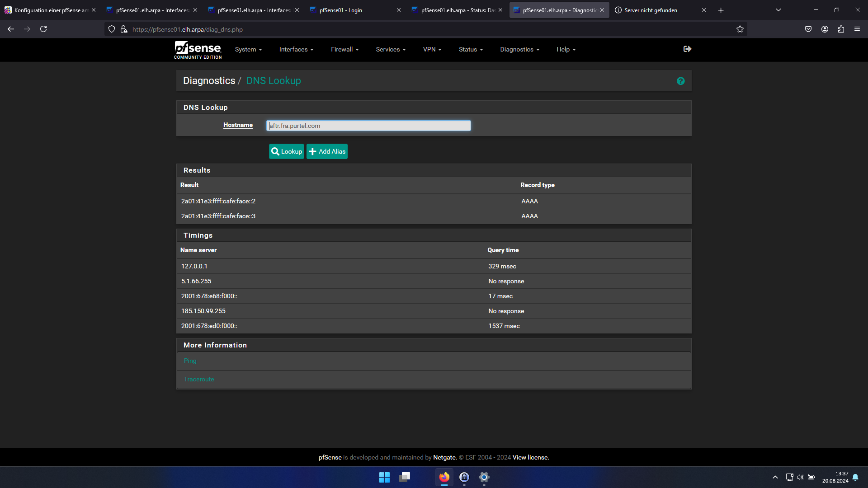The image size is (868, 488).
Task: Click the network tray icon
Action: coord(789,477)
